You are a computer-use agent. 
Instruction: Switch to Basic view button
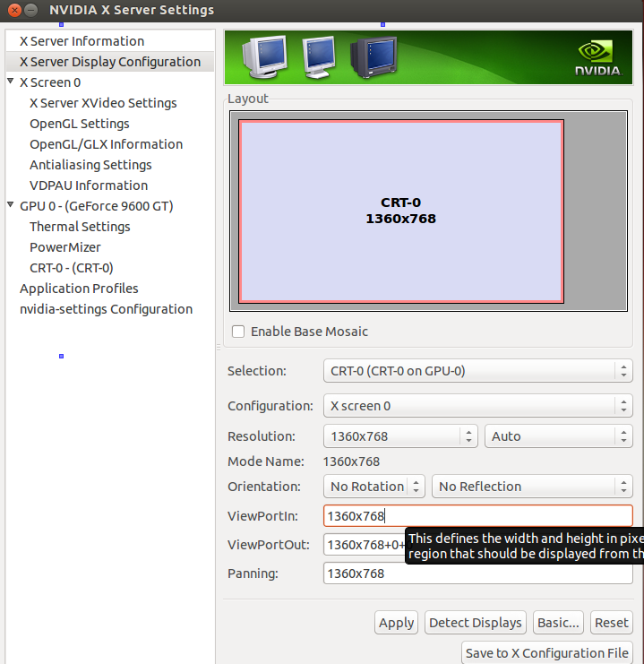click(558, 623)
